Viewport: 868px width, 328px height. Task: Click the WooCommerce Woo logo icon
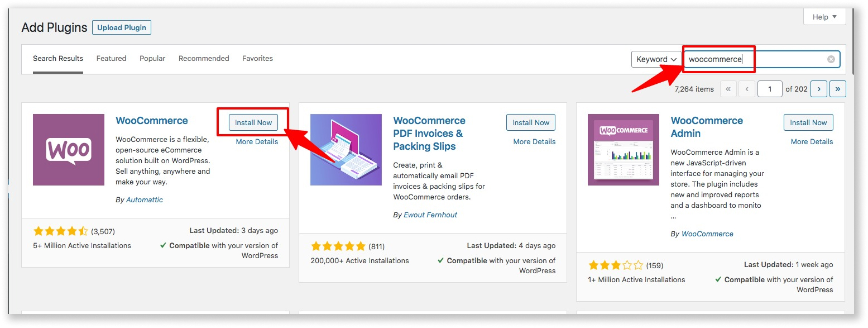(x=69, y=150)
